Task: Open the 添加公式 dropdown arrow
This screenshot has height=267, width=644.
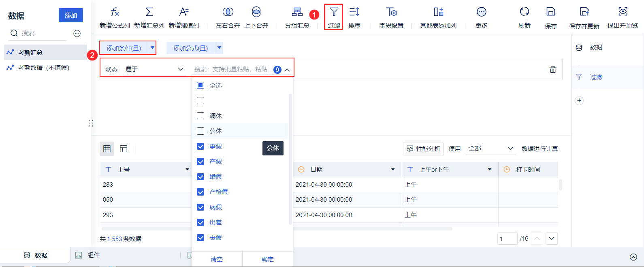Action: click(219, 48)
